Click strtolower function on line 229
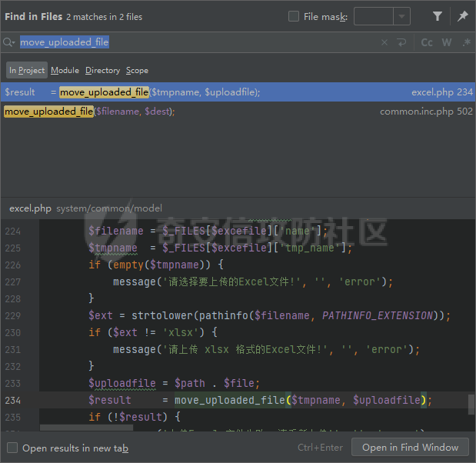476x463 pixels. click(x=162, y=316)
